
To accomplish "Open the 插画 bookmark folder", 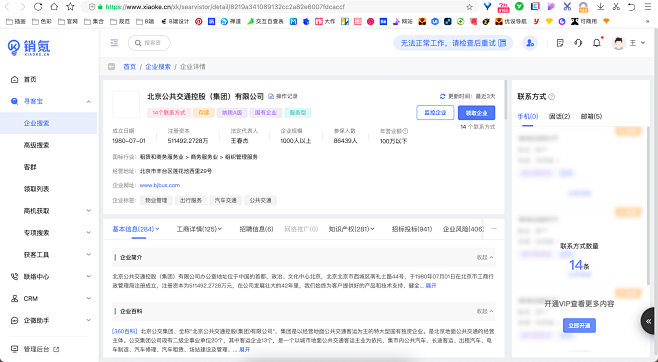I will pyautogui.click(x=16, y=21).
